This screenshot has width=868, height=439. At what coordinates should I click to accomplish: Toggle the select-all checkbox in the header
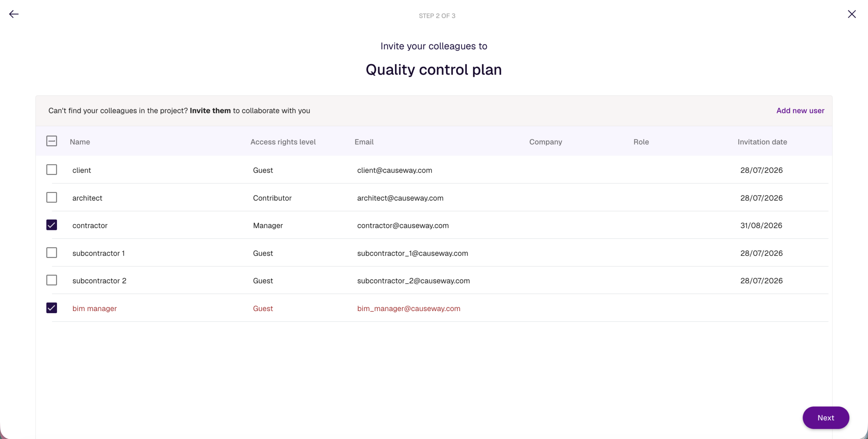tap(52, 141)
